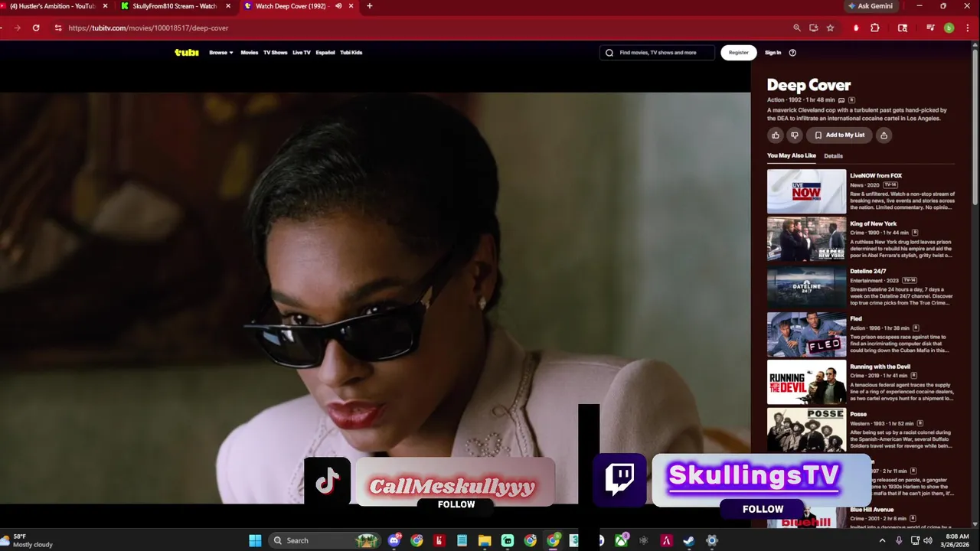Click the search magnifier icon in Tubi
The height and width of the screenshot is (551, 980).
pos(609,53)
